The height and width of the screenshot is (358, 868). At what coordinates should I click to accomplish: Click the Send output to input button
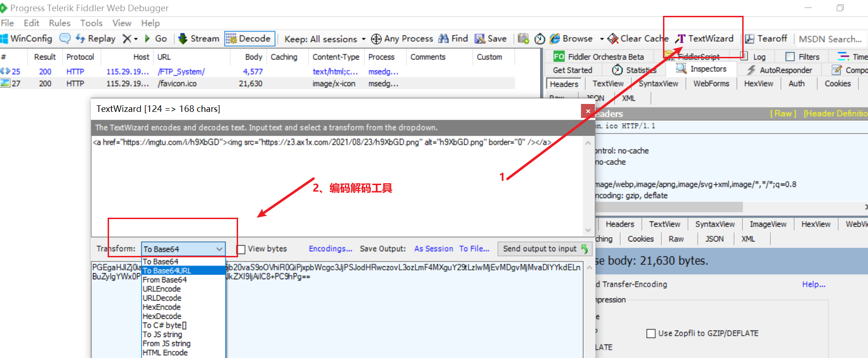coord(545,249)
